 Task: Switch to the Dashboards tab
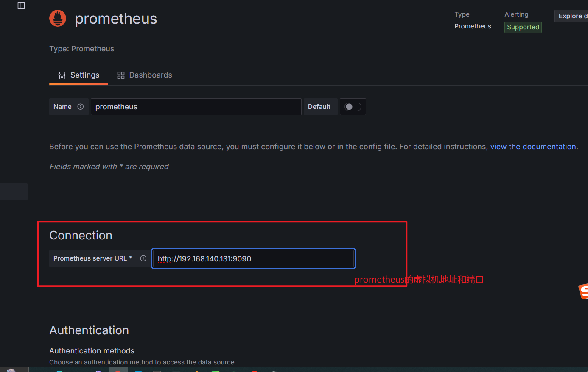point(145,75)
